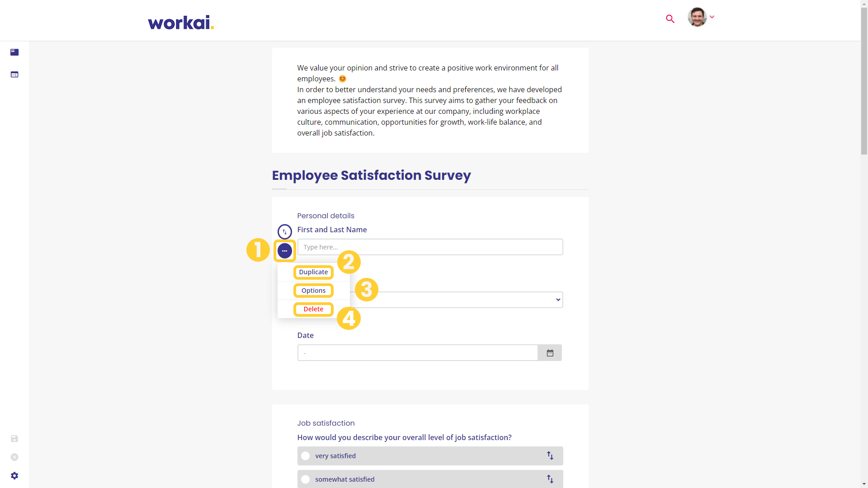This screenshot has width=868, height=488.
Task: Open the settings gear in sidebar
Action: click(14, 476)
